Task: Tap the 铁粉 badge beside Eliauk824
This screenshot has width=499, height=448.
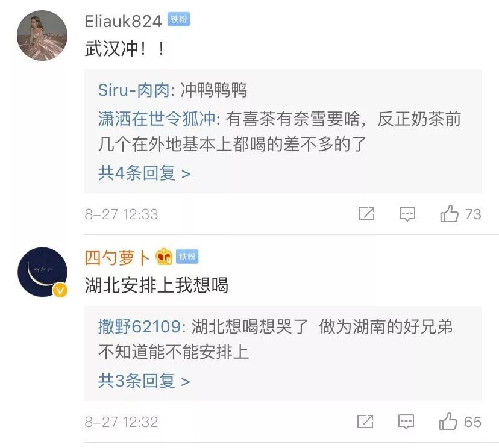Action: tap(179, 20)
